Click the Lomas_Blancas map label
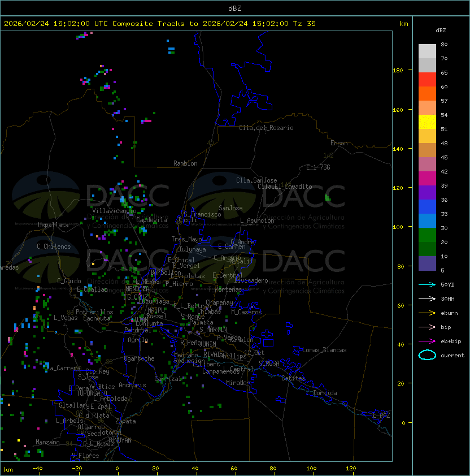470x476 pixels. [x=324, y=350]
